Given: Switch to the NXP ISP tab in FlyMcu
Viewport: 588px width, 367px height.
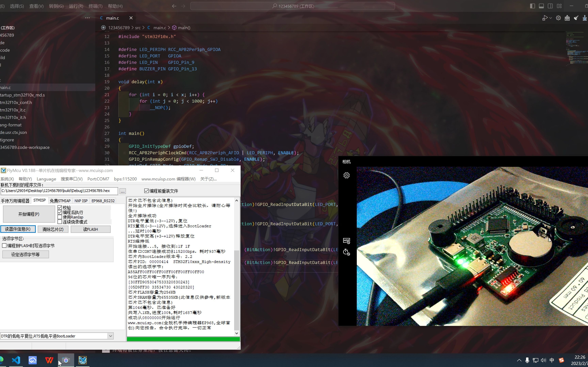Looking at the screenshot, I should point(81,200).
